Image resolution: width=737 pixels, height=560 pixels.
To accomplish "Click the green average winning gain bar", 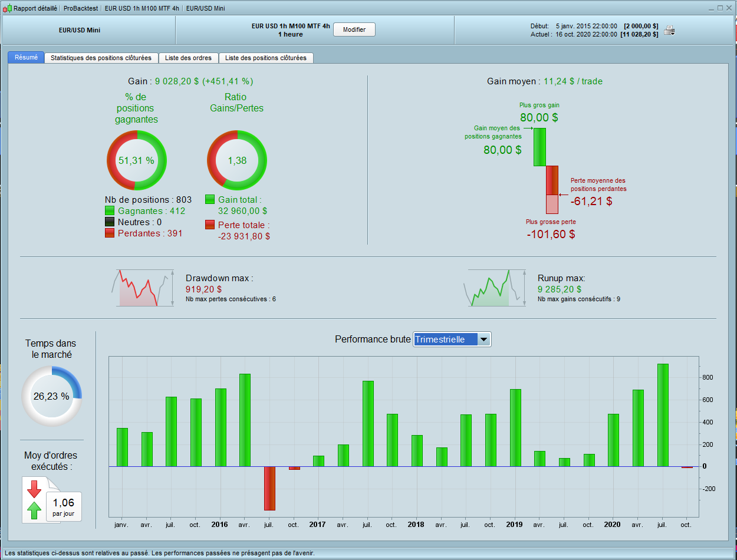I will tap(539, 147).
